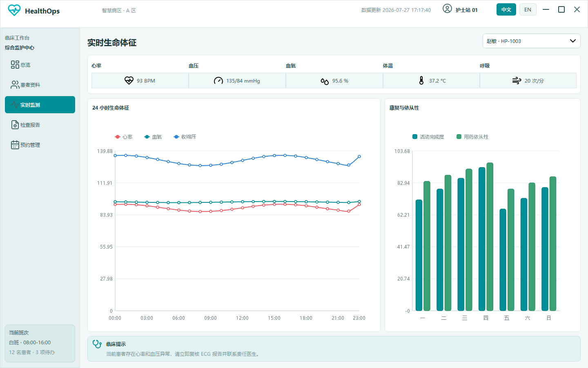Open the 总览 sidebar item
The image size is (588, 368).
[x=40, y=65]
